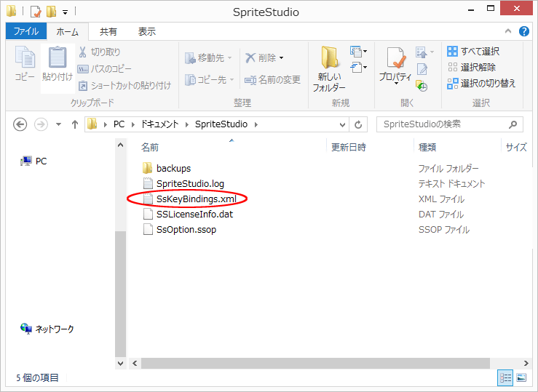Open the recent locations dropdown arrow
Viewport: 538px width, 392px height.
59,124
